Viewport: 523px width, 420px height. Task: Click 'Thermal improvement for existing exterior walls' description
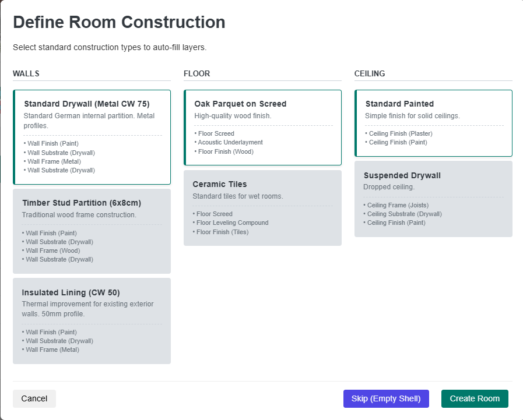click(87, 309)
